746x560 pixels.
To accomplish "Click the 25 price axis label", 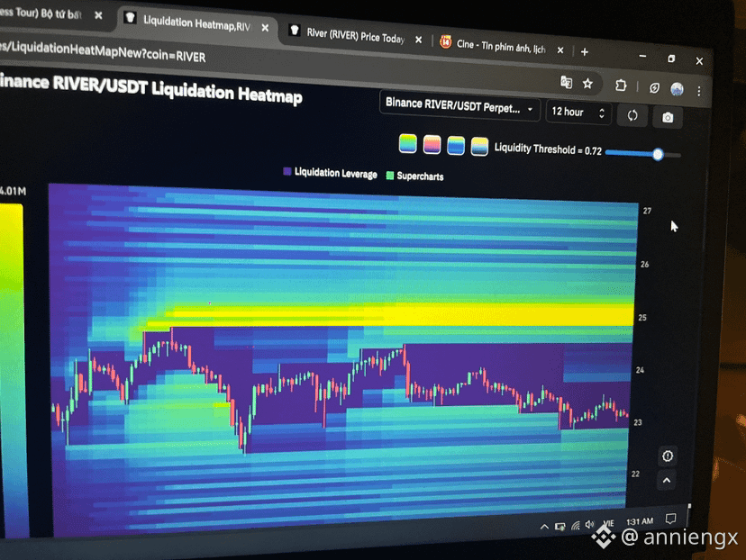I will [x=642, y=318].
